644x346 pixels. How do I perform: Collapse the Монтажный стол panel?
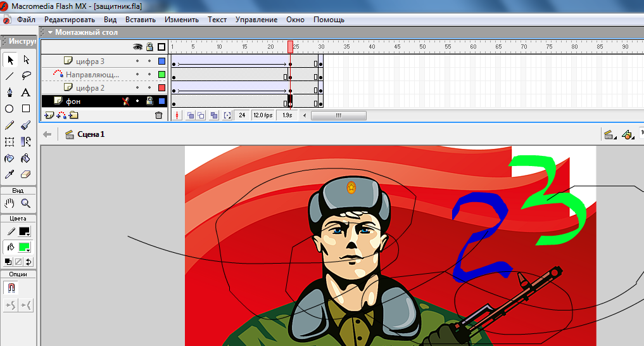50,32
